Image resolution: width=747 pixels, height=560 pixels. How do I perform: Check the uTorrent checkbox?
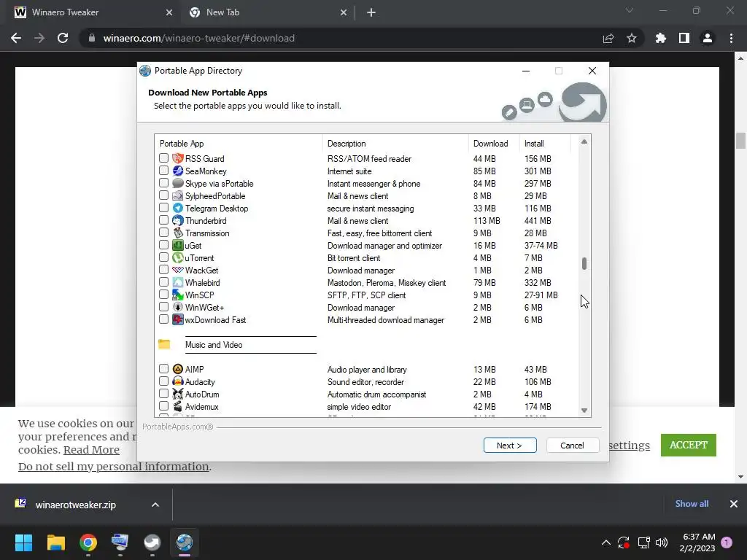pos(163,257)
